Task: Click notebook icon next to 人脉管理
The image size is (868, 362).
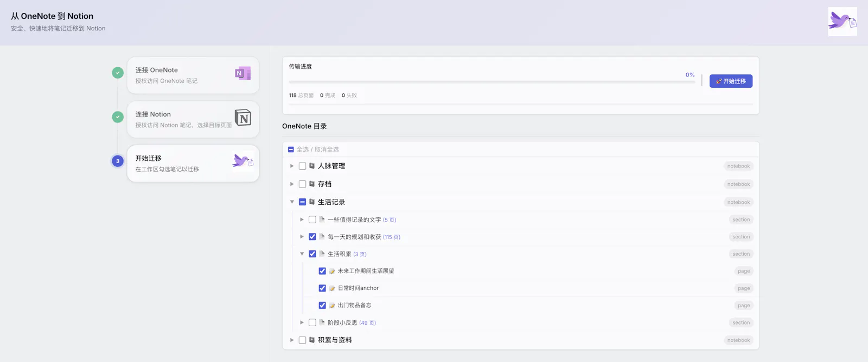Action: [312, 166]
